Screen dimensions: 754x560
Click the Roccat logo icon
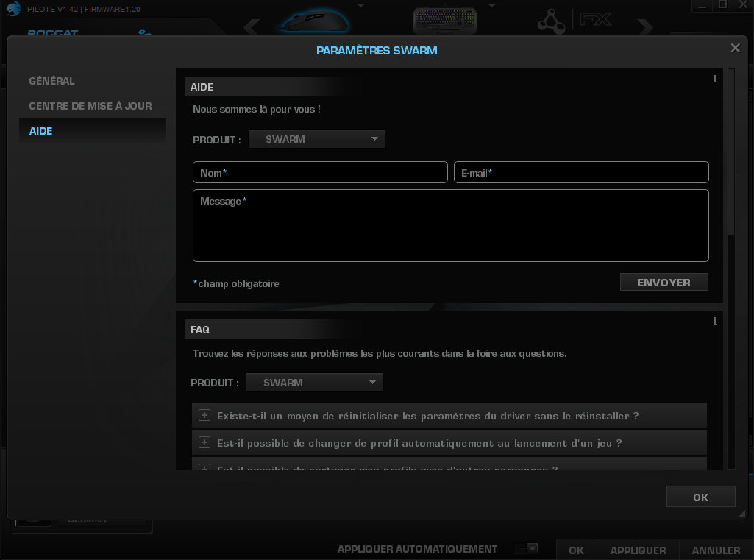[x=13, y=8]
